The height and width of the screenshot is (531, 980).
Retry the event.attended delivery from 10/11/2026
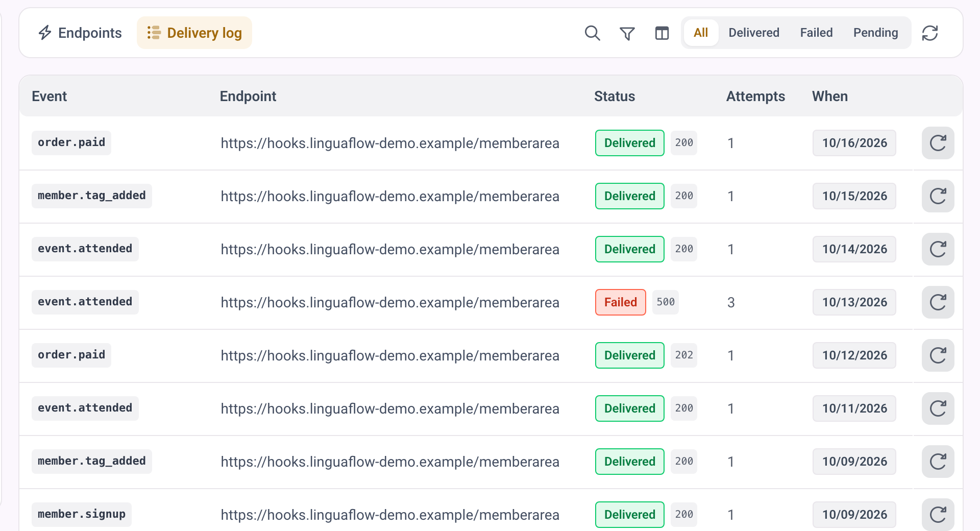coord(938,408)
